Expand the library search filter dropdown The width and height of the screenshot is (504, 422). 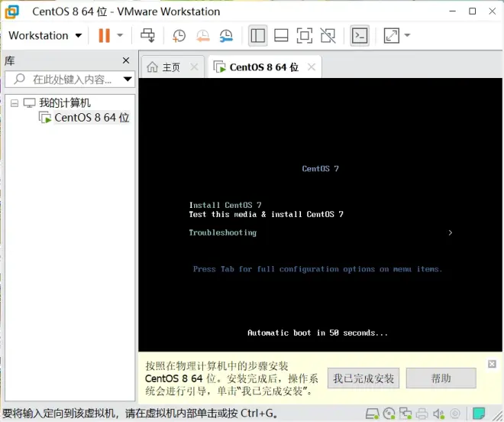click(x=128, y=80)
